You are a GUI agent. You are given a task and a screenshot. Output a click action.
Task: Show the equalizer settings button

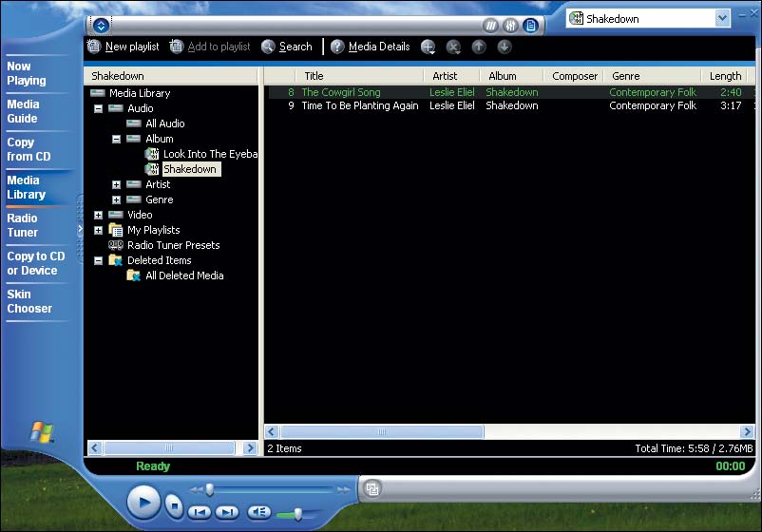pyautogui.click(x=510, y=26)
